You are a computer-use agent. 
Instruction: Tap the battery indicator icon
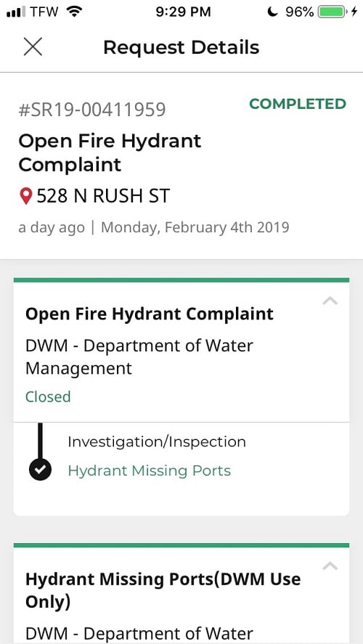[x=333, y=12]
